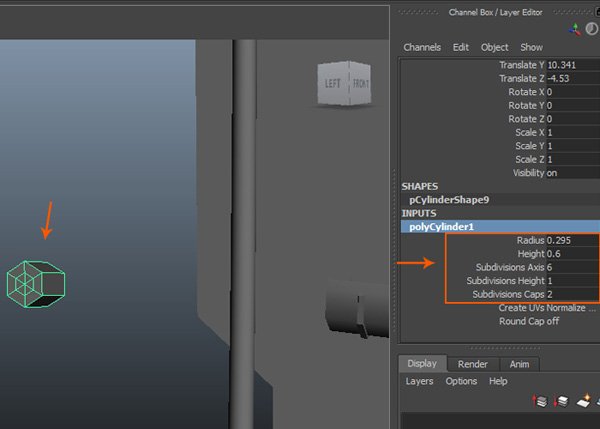Click the Translate Y value field
Screen dimensions: 600x429
[573, 65]
